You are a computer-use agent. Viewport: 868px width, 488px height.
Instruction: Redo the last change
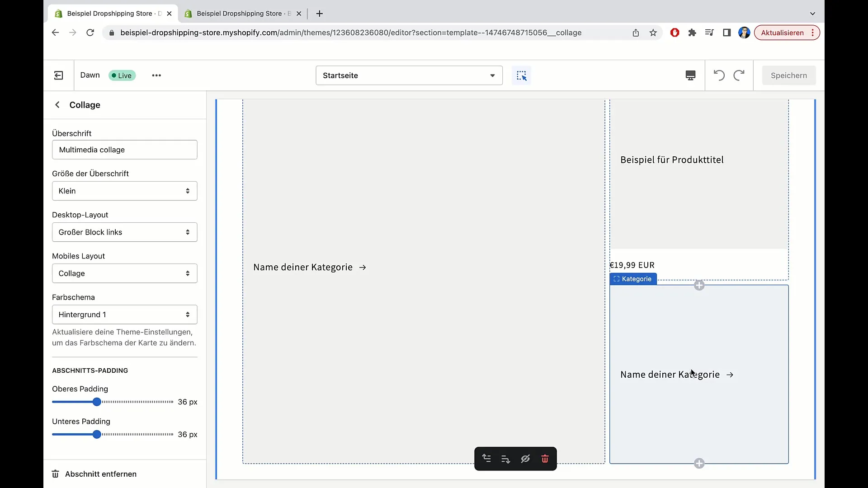739,75
